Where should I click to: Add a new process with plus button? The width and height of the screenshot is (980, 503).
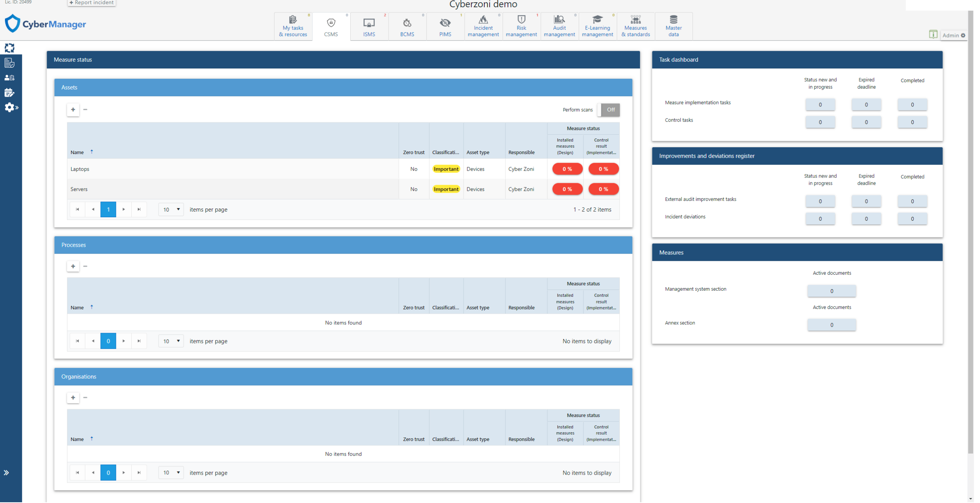click(x=73, y=267)
